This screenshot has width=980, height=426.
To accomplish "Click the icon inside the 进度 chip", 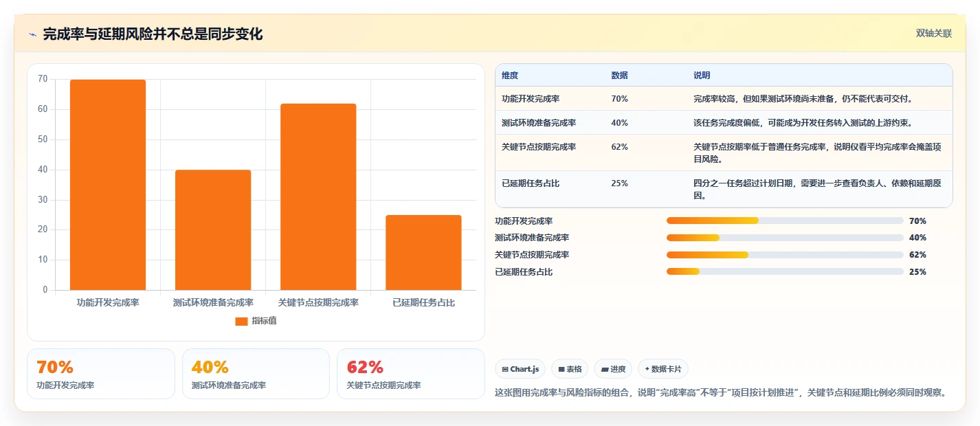I will [604, 370].
